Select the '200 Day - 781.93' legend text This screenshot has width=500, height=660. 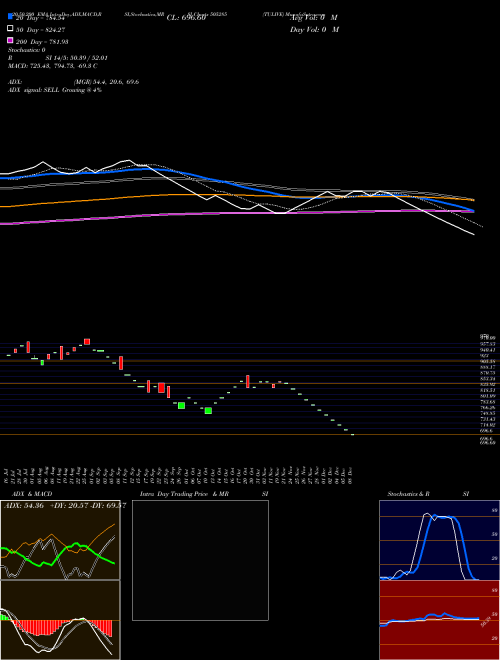[42, 42]
